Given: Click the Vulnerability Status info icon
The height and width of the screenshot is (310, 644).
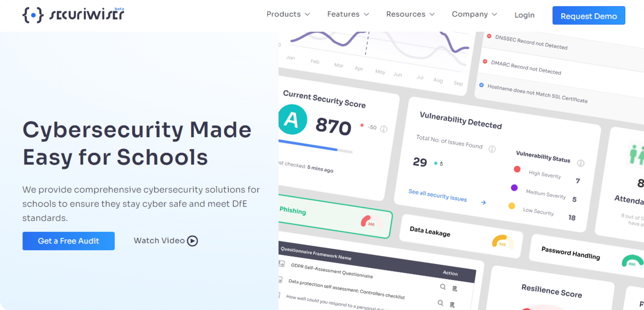Looking at the screenshot, I should tap(581, 163).
